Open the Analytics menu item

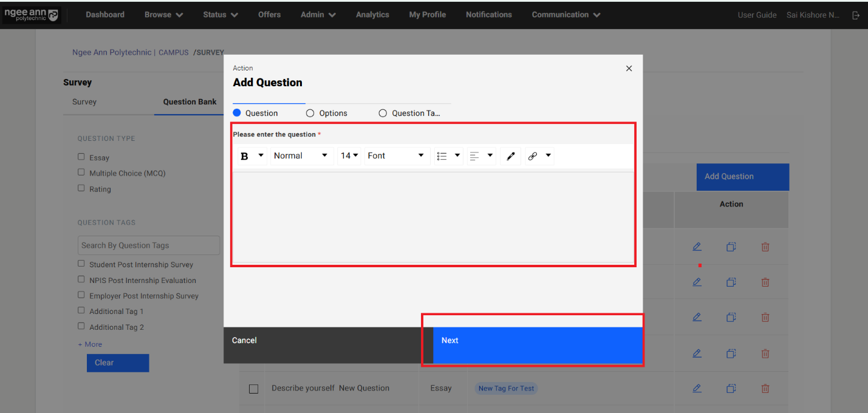372,15
